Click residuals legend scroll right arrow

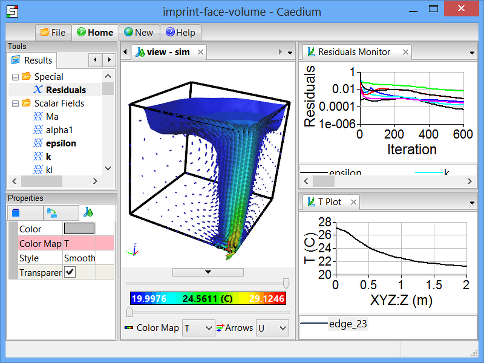pyautogui.click(x=470, y=181)
